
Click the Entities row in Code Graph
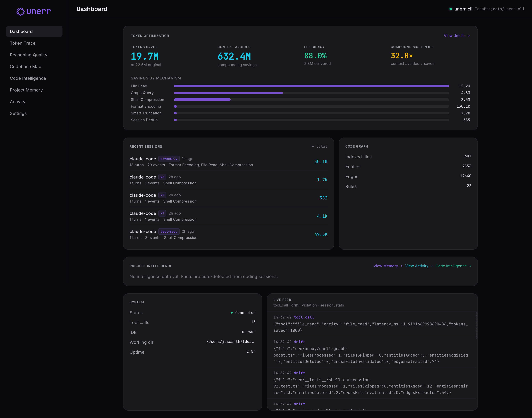408,167
